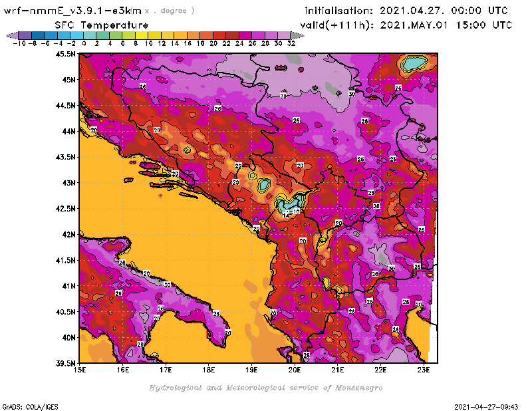Select the initialisation 2021.04.27 00:00 UTC text
Screen dimensions: 532x411
[x=406, y=11]
